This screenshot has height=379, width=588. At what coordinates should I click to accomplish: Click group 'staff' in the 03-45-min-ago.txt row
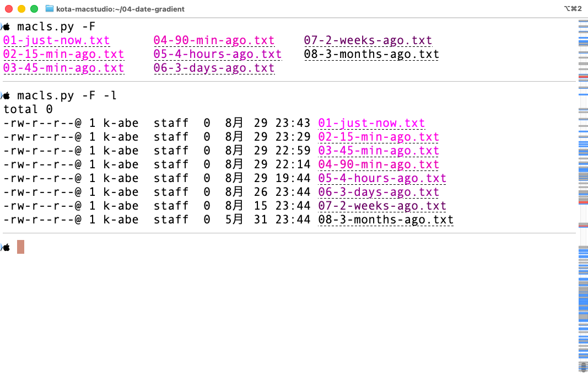point(171,151)
